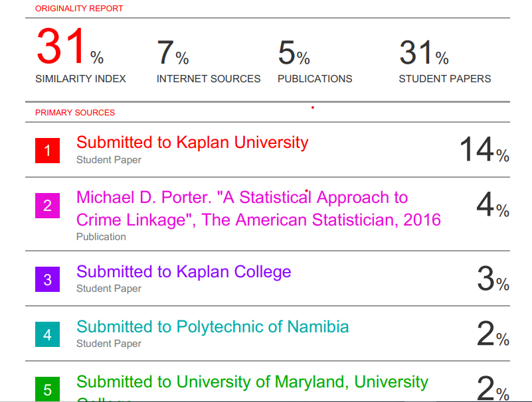
Task: Open Submitted to Kaplan College source
Action: [x=183, y=272]
